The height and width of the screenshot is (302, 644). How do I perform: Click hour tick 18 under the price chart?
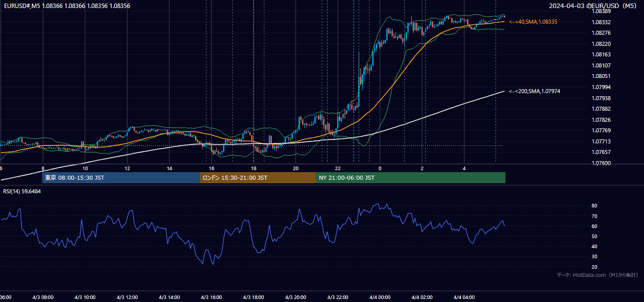coord(253,168)
